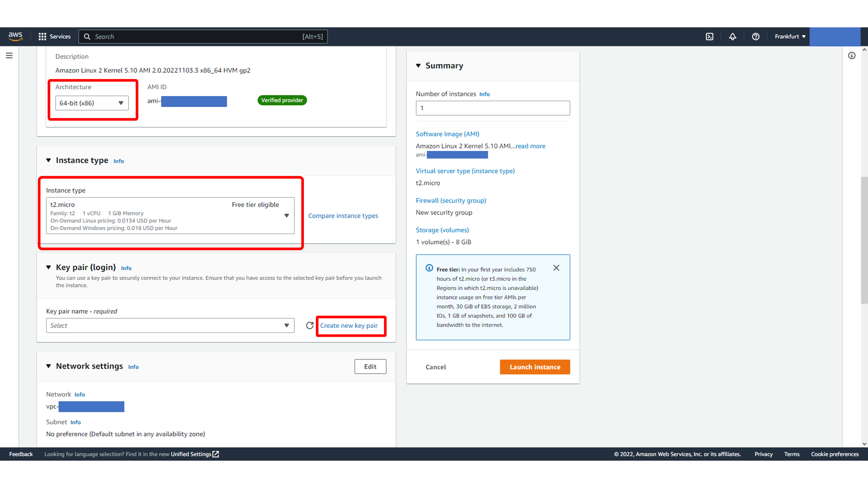Click 'New security group' summary text
Image resolution: width=868 pixels, height=488 pixels.
444,213
